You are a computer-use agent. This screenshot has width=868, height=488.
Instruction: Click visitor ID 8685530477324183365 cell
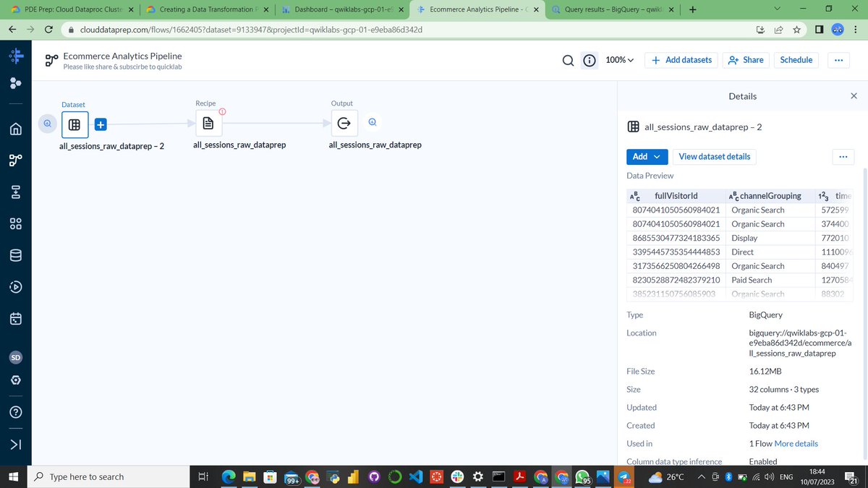(676, 238)
